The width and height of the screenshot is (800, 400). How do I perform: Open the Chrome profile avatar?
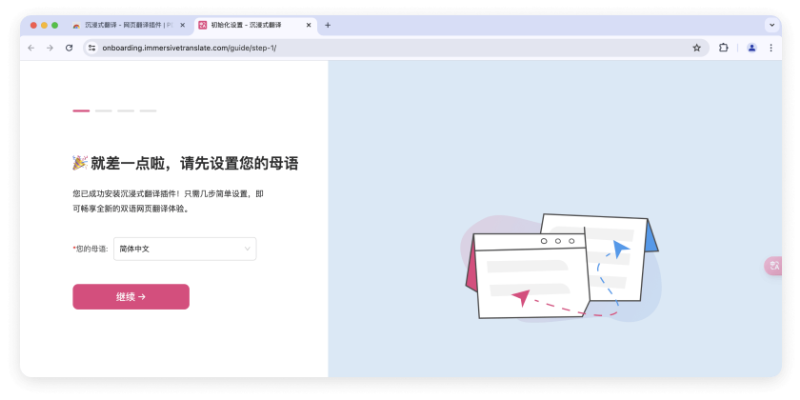tap(752, 48)
